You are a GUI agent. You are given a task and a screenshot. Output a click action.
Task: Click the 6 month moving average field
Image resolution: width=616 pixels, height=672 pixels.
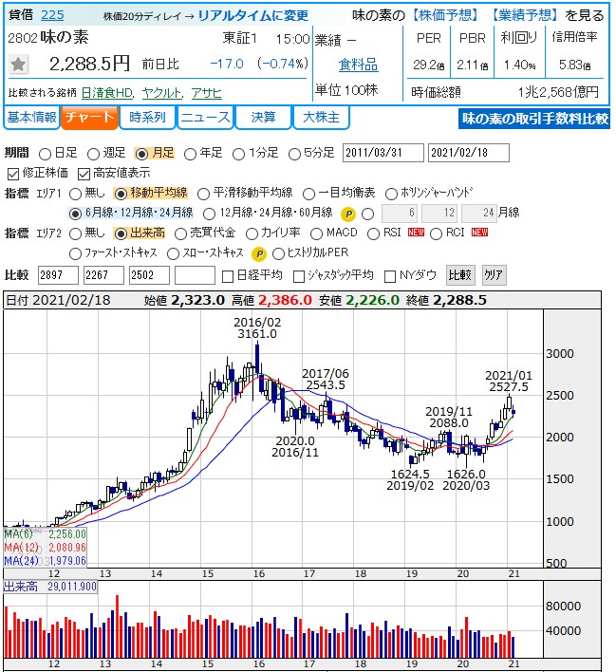click(x=399, y=213)
